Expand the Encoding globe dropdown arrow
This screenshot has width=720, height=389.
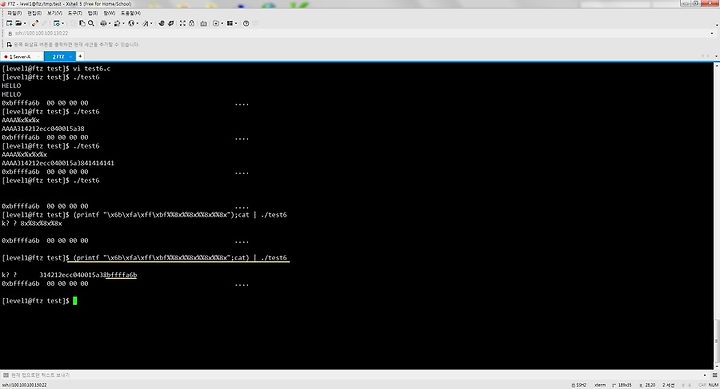pyautogui.click(x=137, y=23)
